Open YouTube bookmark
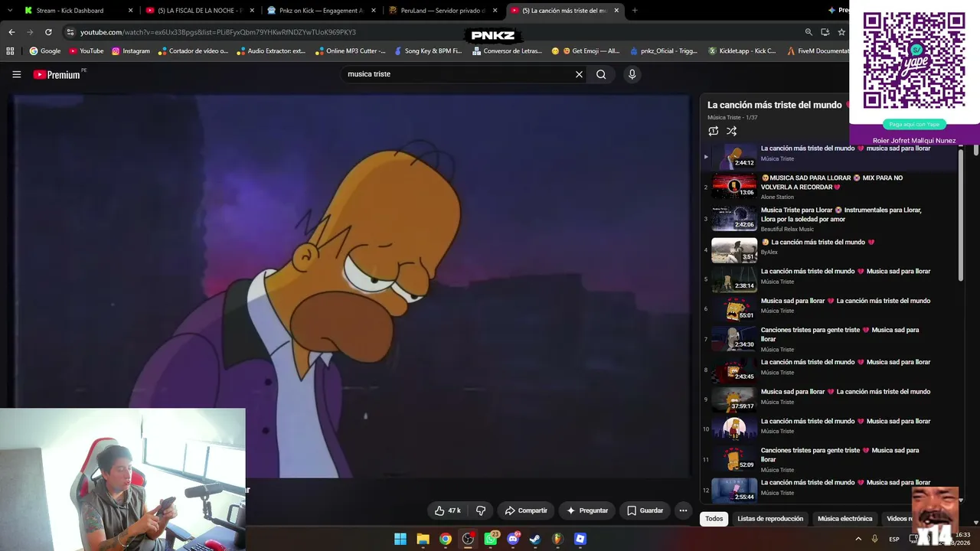Image resolution: width=980 pixels, height=551 pixels. pos(87,51)
